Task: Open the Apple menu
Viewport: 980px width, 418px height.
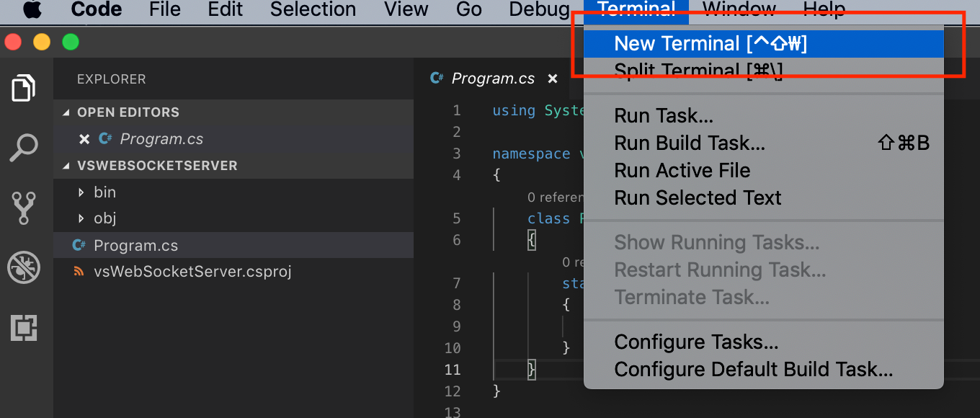Action: 32,9
